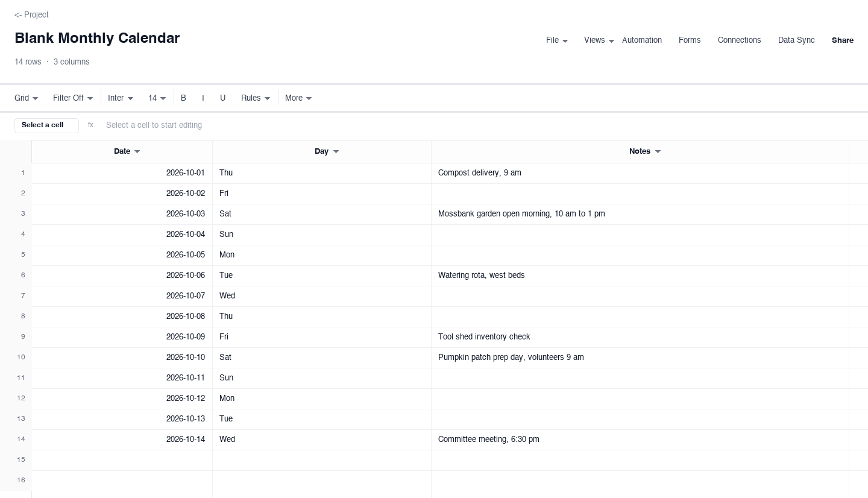This screenshot has height=498, width=868.
Task: Open the Rules dropdown
Action: pyautogui.click(x=256, y=98)
